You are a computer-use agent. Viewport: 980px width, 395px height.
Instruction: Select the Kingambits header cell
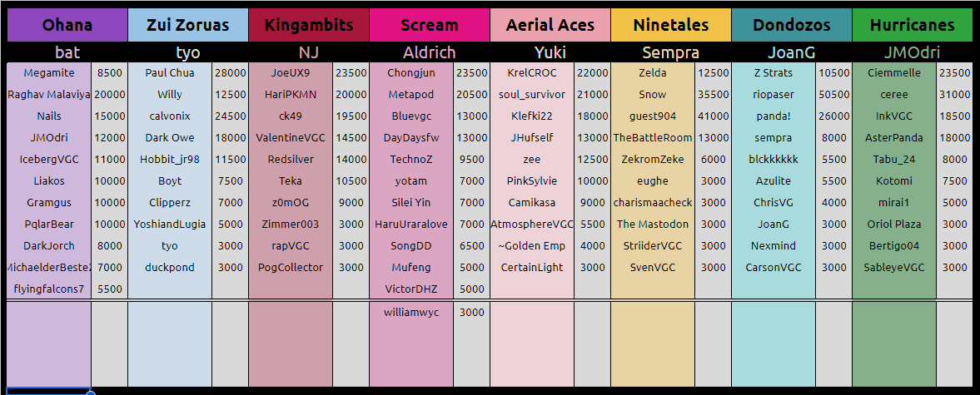(x=309, y=25)
